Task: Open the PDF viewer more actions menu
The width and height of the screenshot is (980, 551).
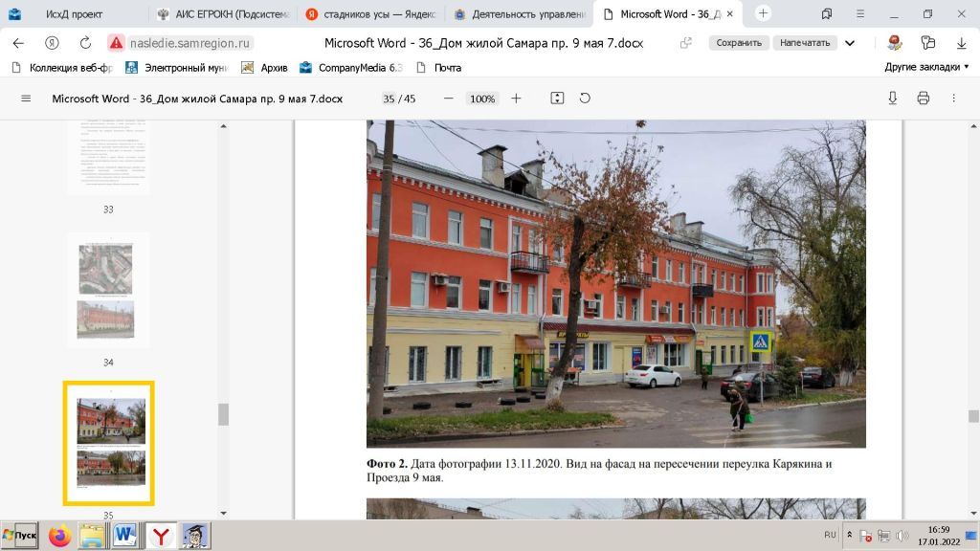Action: [953, 99]
